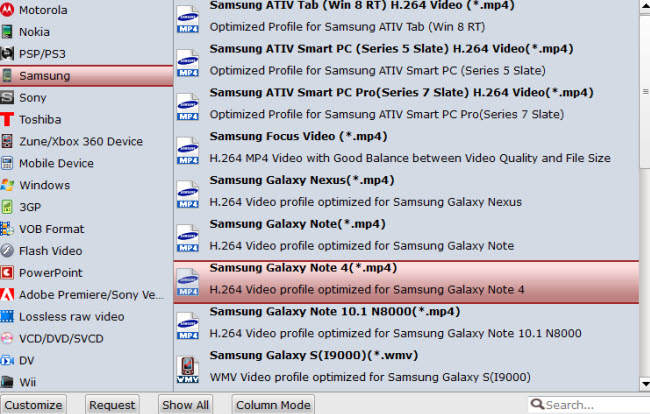Viewport: 650px width, 414px height.
Task: Click the Show All button
Action: [185, 404]
